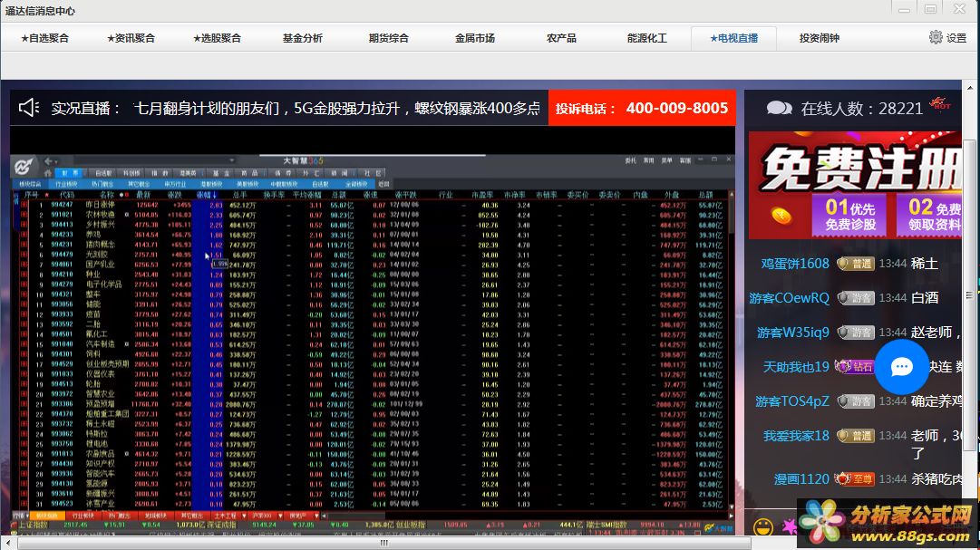
Task: Click username 漫画1120 in chat
Action: coord(801,479)
